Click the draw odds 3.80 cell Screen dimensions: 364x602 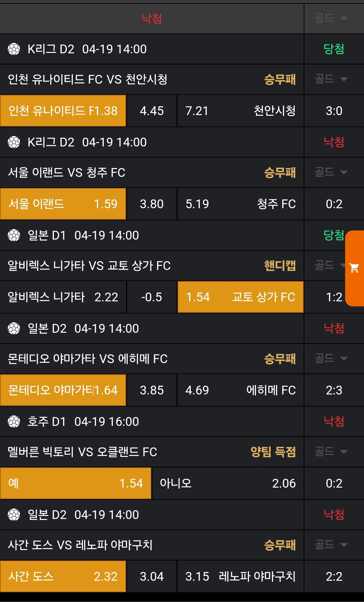coord(152,204)
